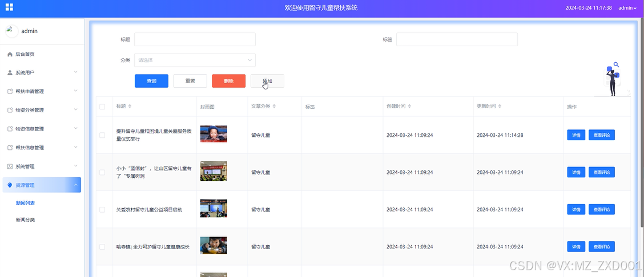Select 帮扶申请管理 menu label
The width and height of the screenshot is (644, 277).
click(x=30, y=91)
